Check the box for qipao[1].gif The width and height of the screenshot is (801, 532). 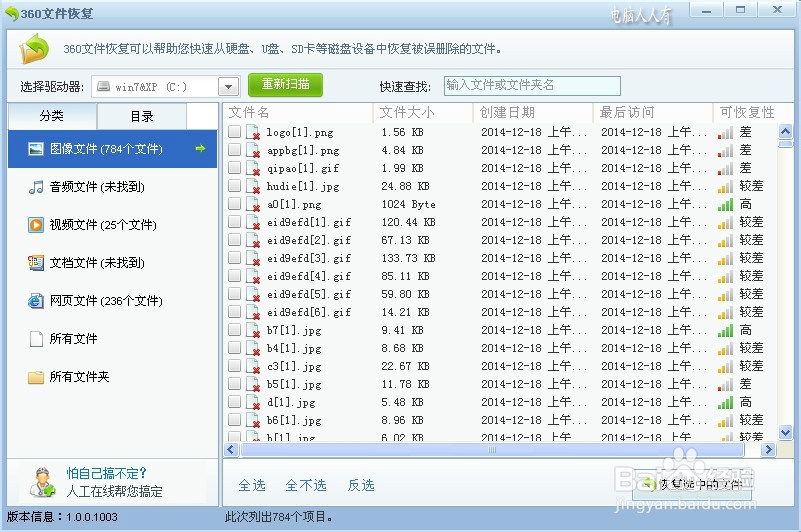pyautogui.click(x=234, y=168)
